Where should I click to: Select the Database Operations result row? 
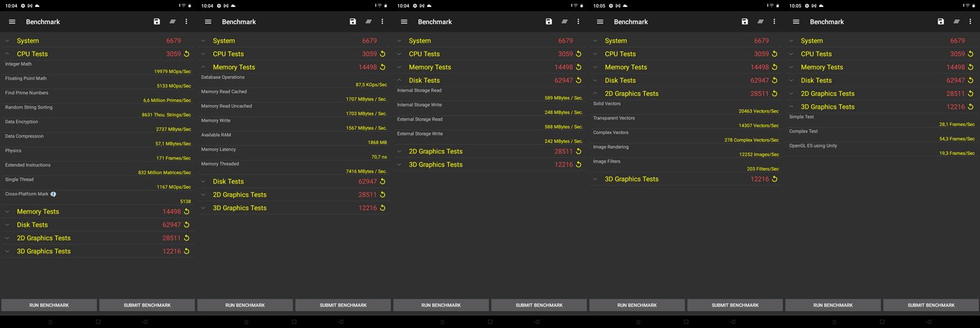coord(294,81)
